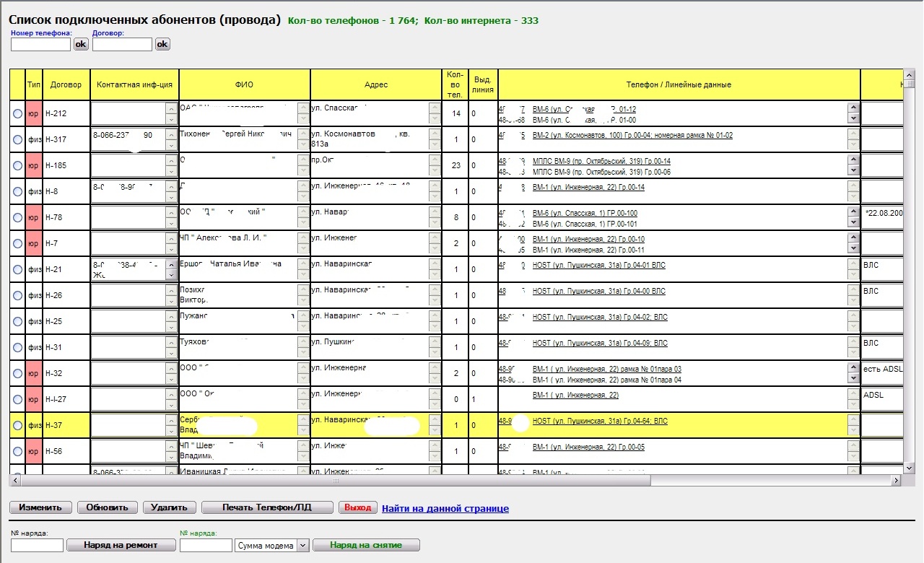Click the horizontal scrollbar right arrow
The width and height of the screenshot is (924, 563).
tap(896, 481)
